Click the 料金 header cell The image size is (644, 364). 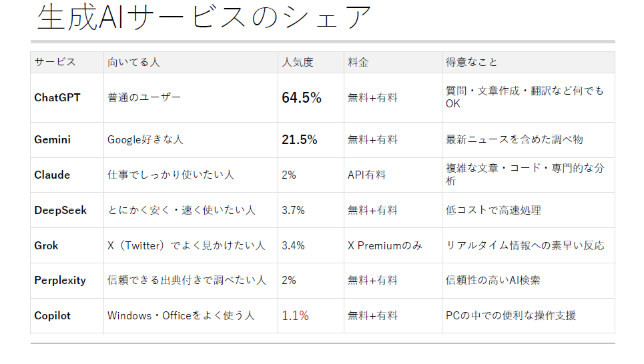pyautogui.click(x=358, y=62)
